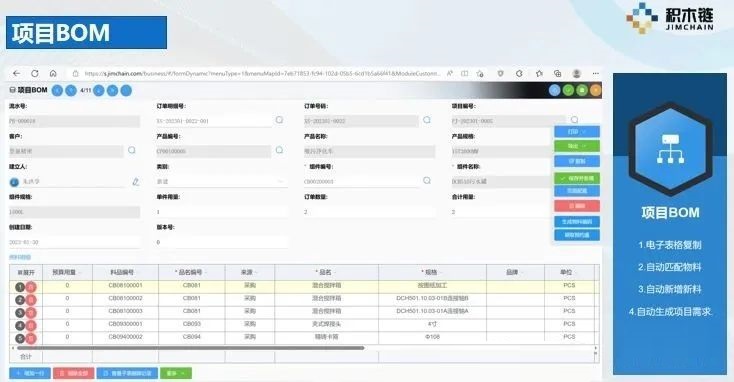Click the orange round button top right
The width and height of the screenshot is (734, 382).
(x=595, y=90)
